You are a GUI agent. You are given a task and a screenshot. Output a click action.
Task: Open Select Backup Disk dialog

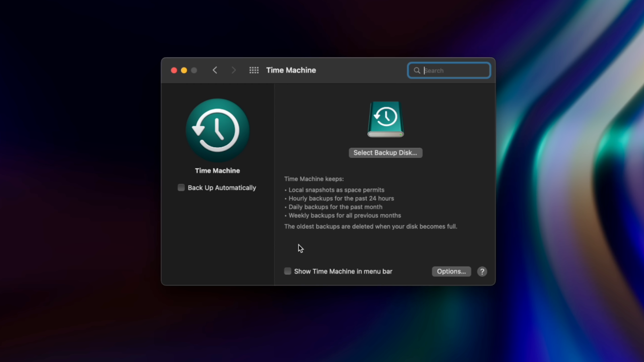pyautogui.click(x=386, y=153)
